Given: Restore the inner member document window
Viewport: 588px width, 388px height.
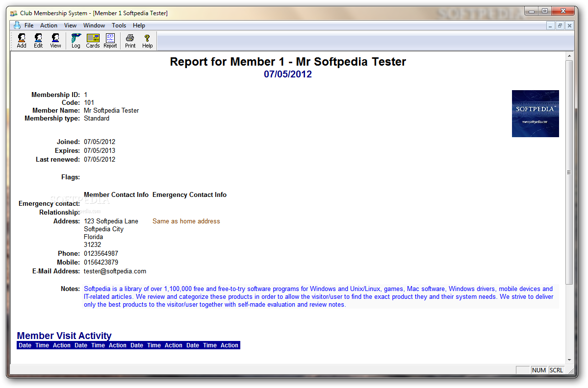Looking at the screenshot, I should point(560,26).
